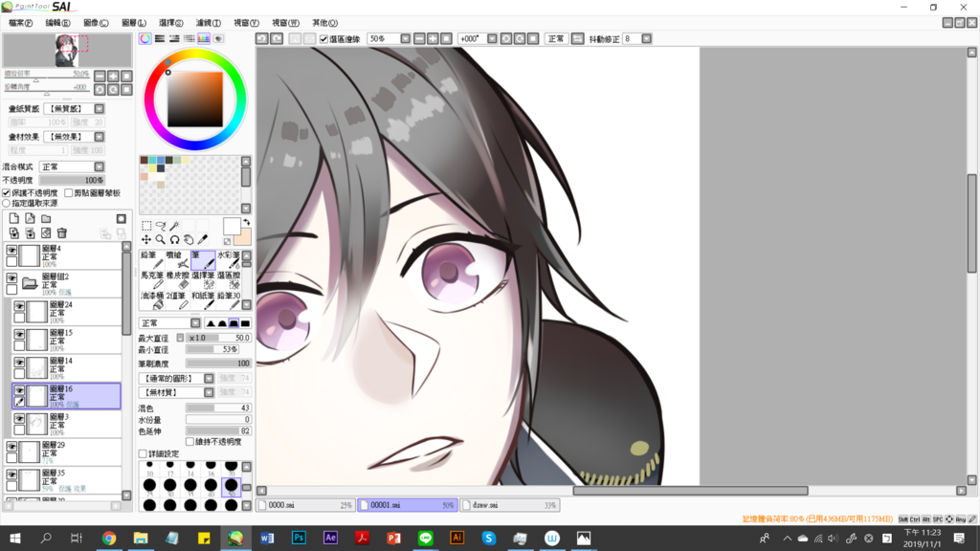The image size is (980, 551).
Task: Show the color wheel panel
Action: click(145, 38)
